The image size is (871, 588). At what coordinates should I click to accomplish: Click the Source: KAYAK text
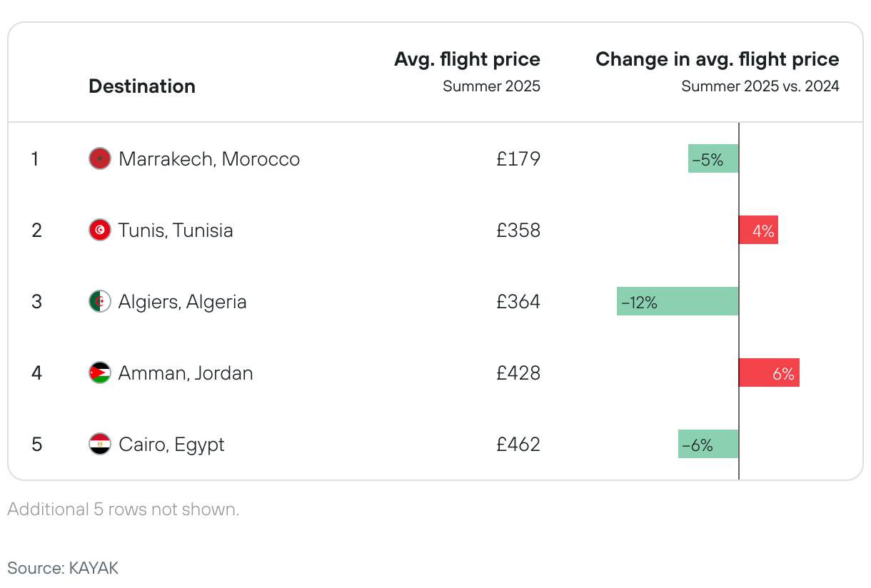pos(63,568)
